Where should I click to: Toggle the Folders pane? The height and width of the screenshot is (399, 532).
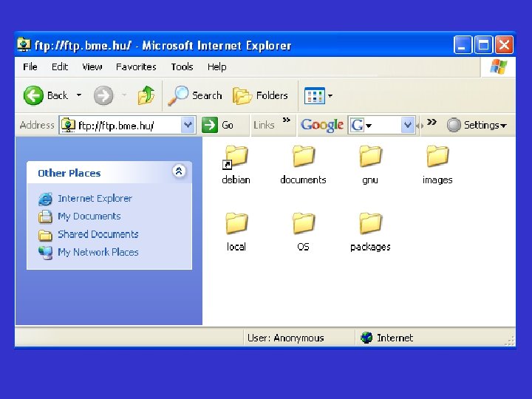click(260, 95)
